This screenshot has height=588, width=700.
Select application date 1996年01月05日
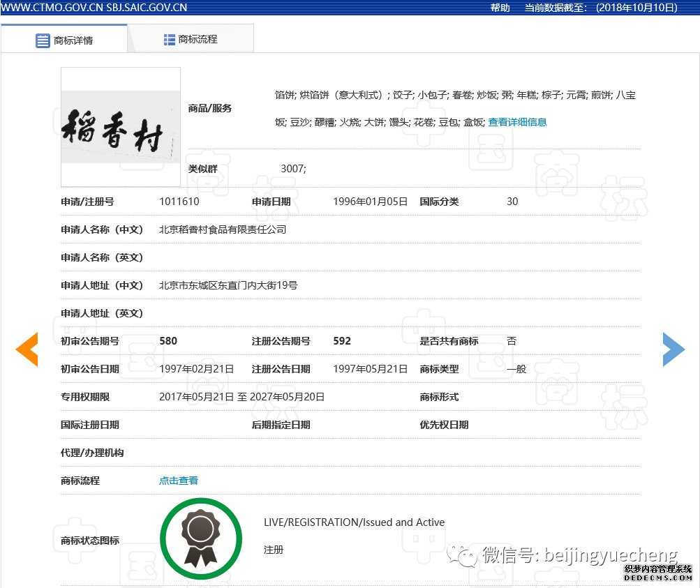tap(371, 202)
